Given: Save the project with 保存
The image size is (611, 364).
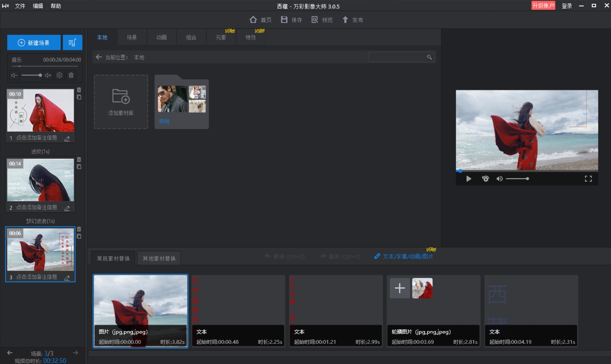Looking at the screenshot, I should tap(291, 20).
